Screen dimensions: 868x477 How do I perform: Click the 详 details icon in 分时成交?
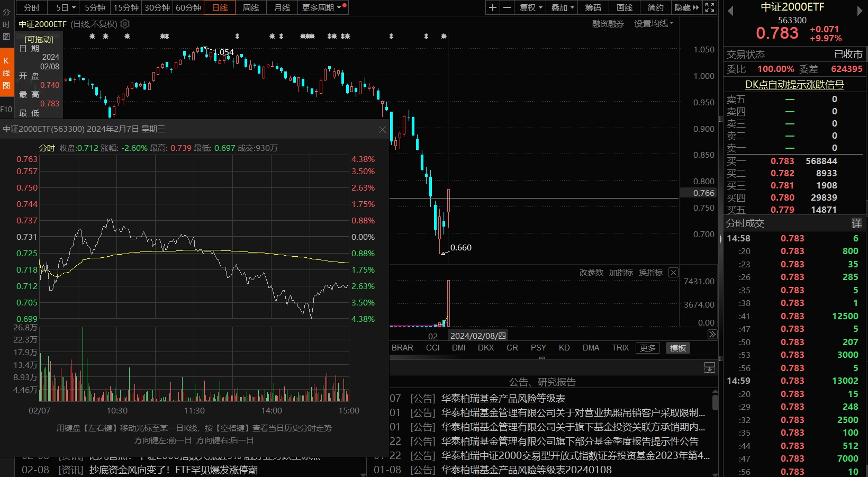(857, 223)
